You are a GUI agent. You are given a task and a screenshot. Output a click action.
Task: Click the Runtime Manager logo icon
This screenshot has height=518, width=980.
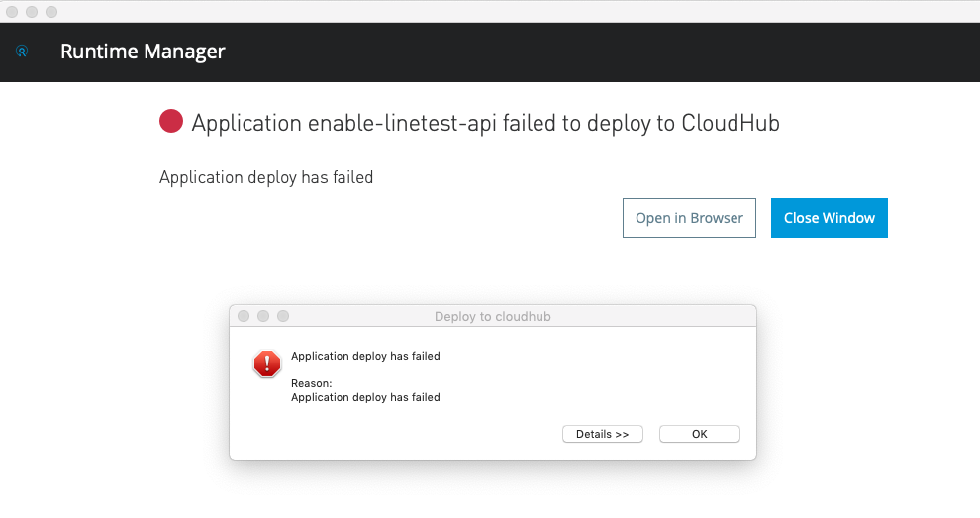[22, 52]
